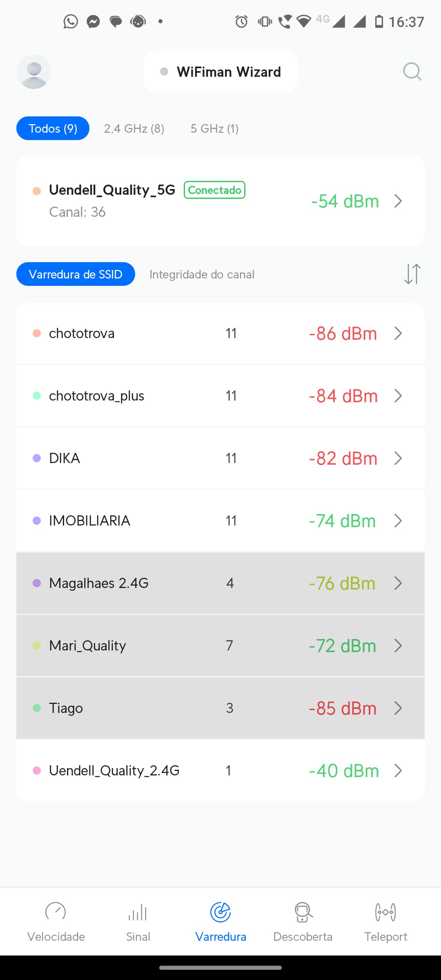Filter networks by 2,4 GHz (8)
Screen dimensions: 441x980
point(134,129)
